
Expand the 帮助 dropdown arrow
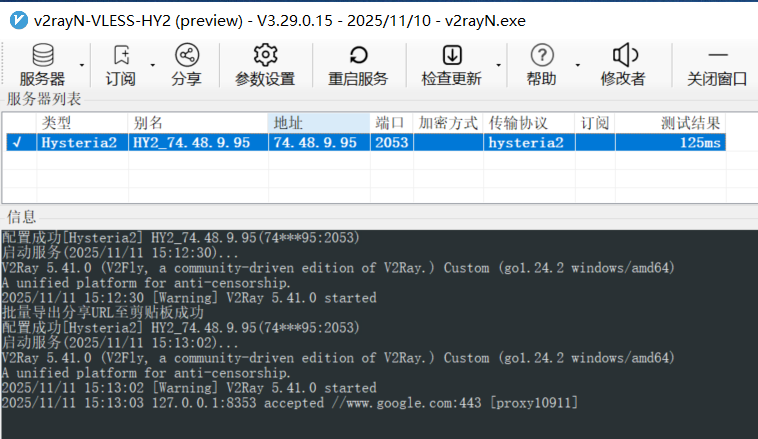574,65
